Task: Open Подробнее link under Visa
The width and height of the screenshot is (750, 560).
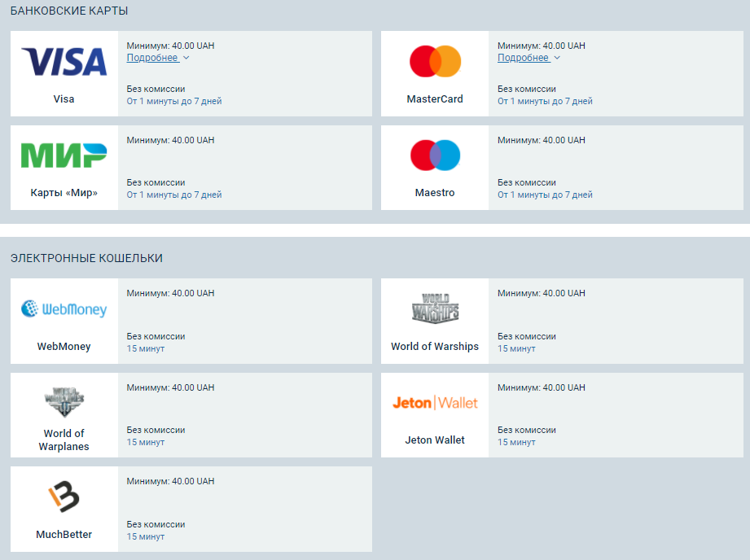Action: 152,58
